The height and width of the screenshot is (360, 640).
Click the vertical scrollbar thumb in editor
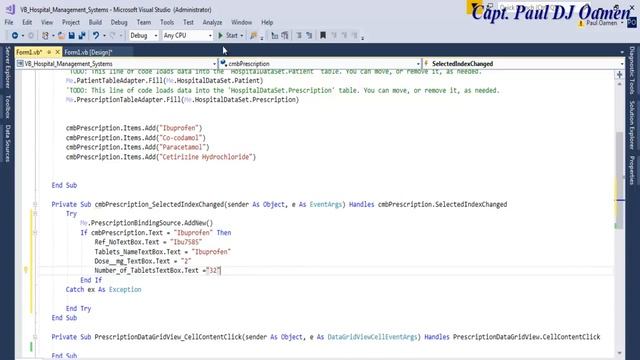(620, 180)
